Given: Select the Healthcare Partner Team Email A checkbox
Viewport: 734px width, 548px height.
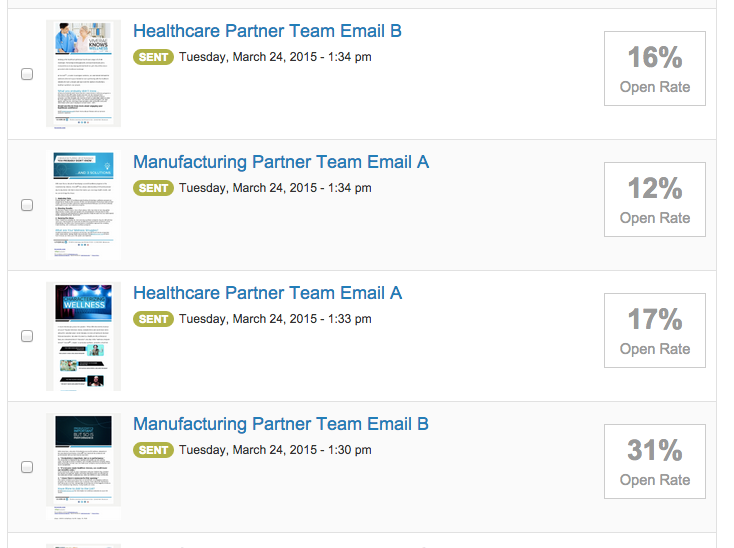Looking at the screenshot, I should click(27, 336).
